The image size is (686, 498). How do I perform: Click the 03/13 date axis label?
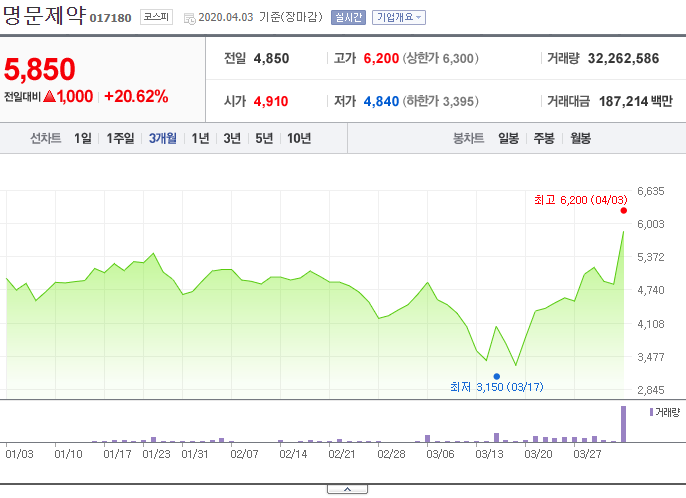pyautogui.click(x=489, y=454)
